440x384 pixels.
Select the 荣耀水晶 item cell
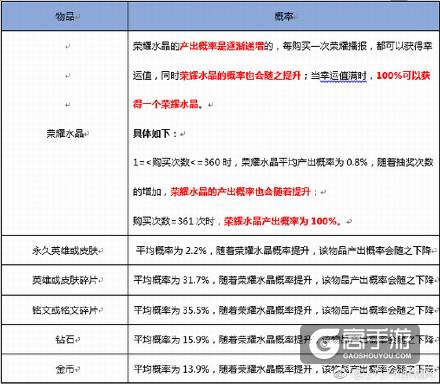click(65, 134)
